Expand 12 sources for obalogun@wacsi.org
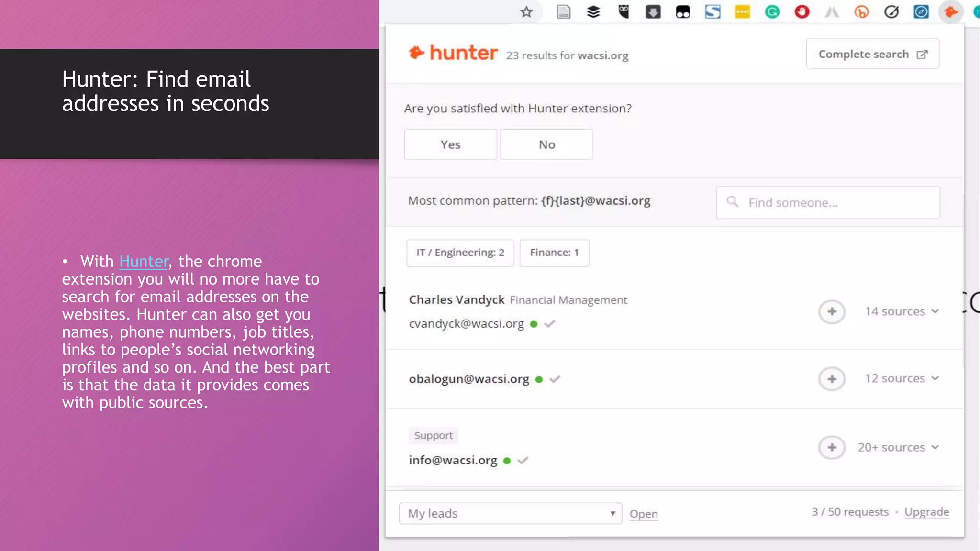Screen dimensions: 980x551 (x=902, y=378)
